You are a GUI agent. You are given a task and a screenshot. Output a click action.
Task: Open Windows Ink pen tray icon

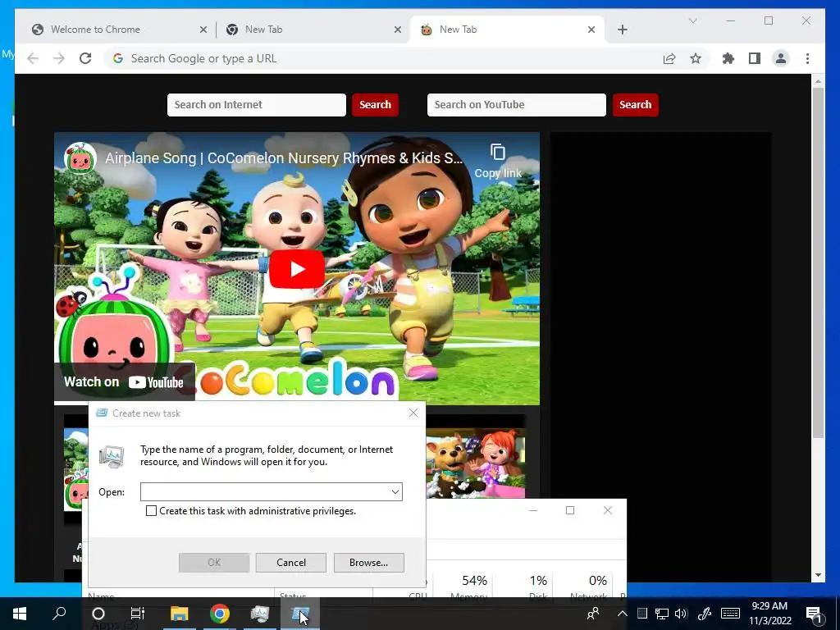[x=705, y=614]
